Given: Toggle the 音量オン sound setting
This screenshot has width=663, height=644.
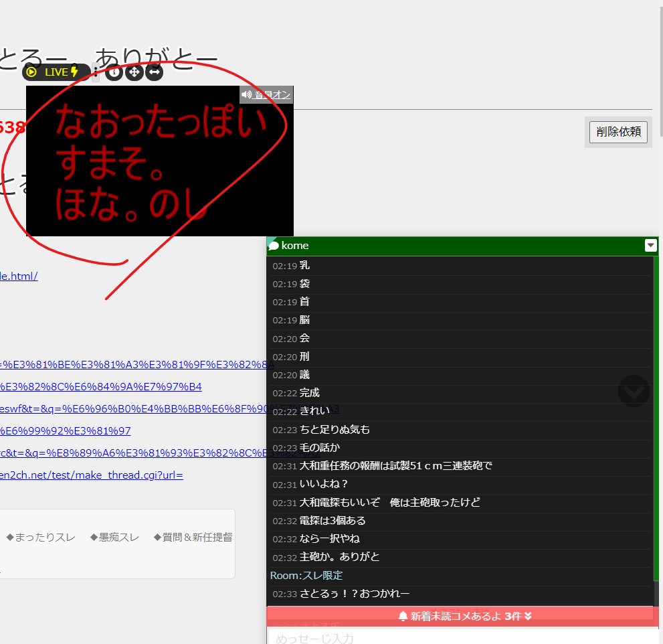Looking at the screenshot, I should tap(266, 94).
